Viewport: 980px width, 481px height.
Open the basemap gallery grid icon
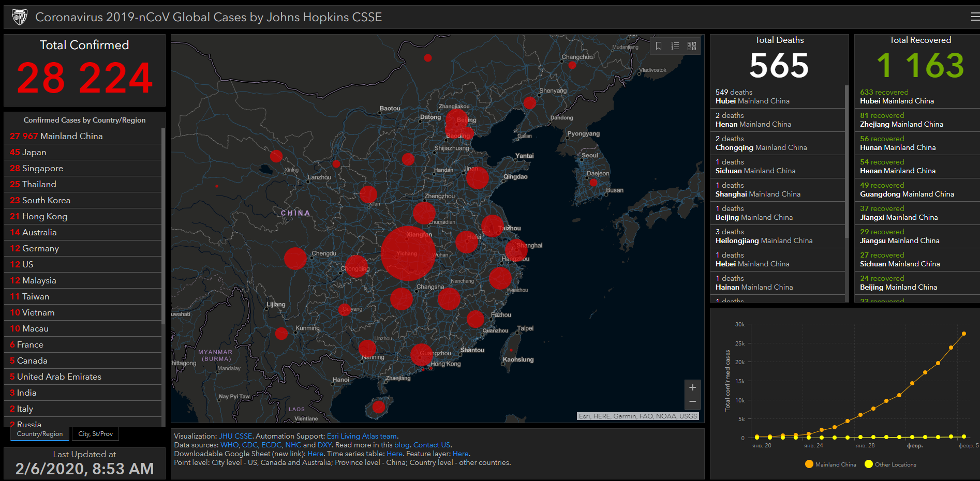[x=692, y=46]
